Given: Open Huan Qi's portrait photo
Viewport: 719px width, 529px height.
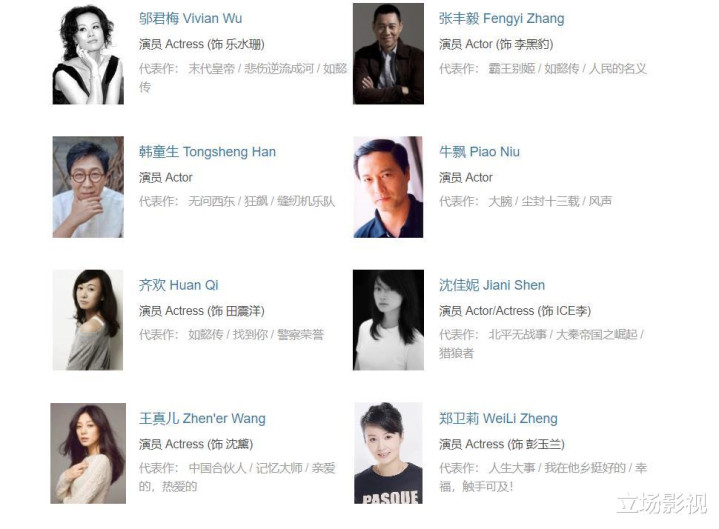Looking at the screenshot, I should (x=88, y=320).
